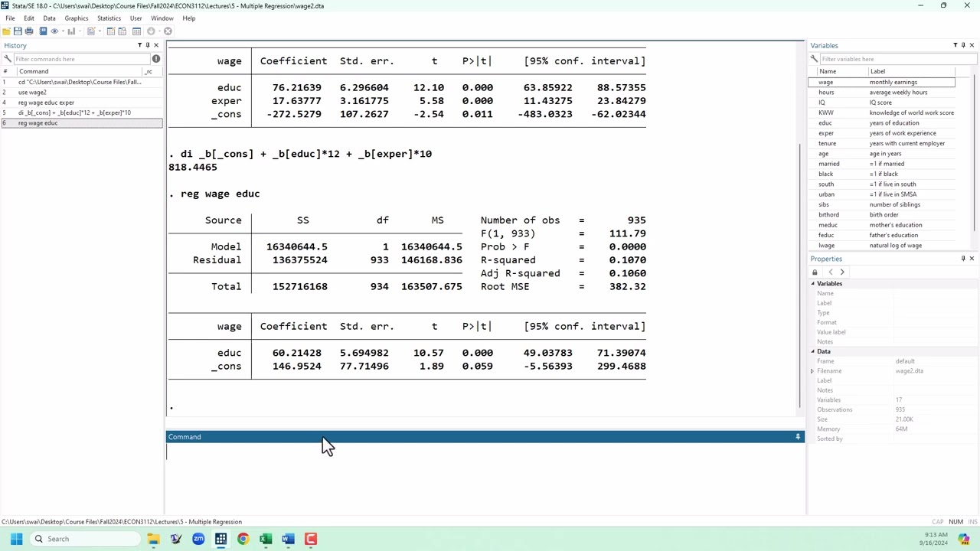Open the Do-file Editor toolbar icon
The image size is (980, 551).
91,31
